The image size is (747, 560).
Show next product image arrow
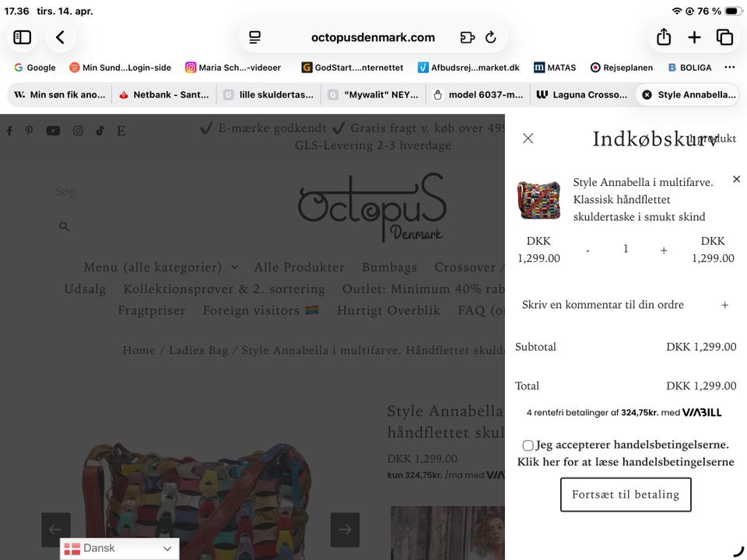pos(345,530)
